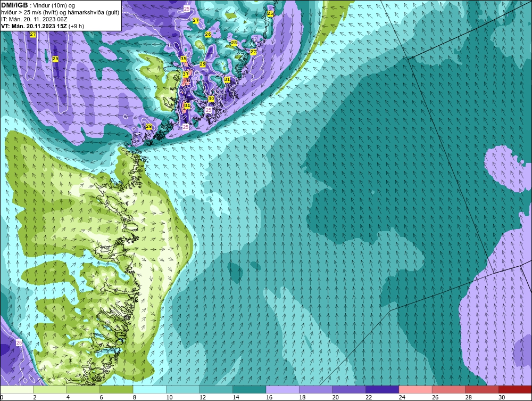Viewport: 532px width, 401px height.
Task: Click the 0–2 m/s palest legend swatch
Action: pos(17,389)
